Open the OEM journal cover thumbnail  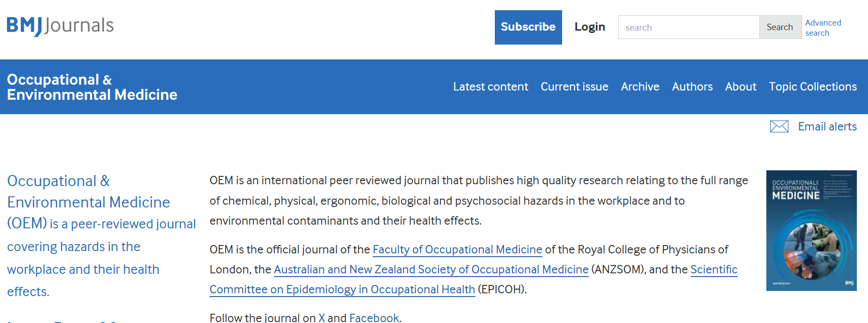tap(811, 231)
